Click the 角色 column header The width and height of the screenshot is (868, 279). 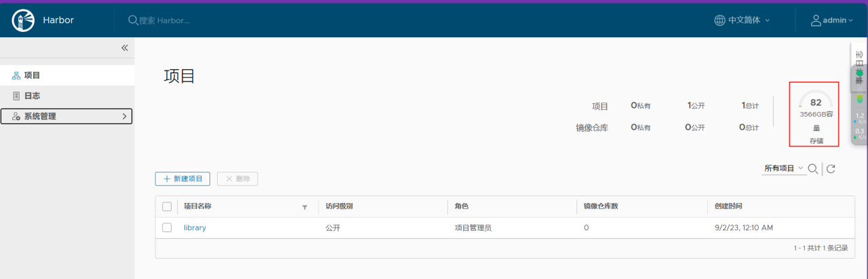point(461,206)
